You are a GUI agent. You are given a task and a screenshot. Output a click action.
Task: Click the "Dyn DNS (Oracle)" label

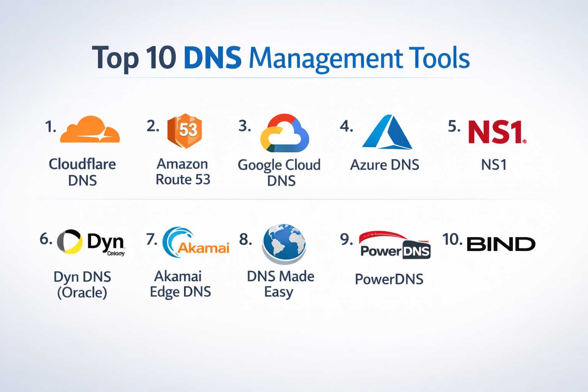(82, 284)
